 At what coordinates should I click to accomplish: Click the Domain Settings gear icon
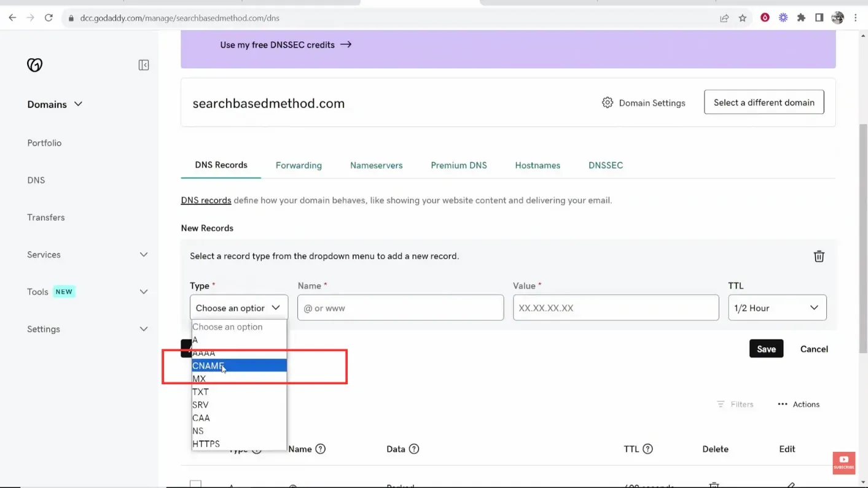tap(608, 103)
